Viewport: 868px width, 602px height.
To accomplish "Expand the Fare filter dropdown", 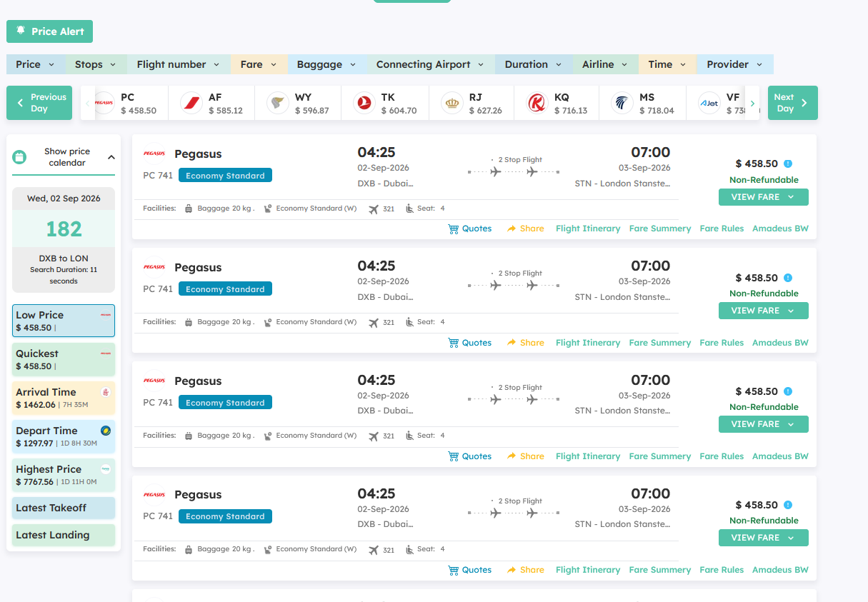I will 259,64.
